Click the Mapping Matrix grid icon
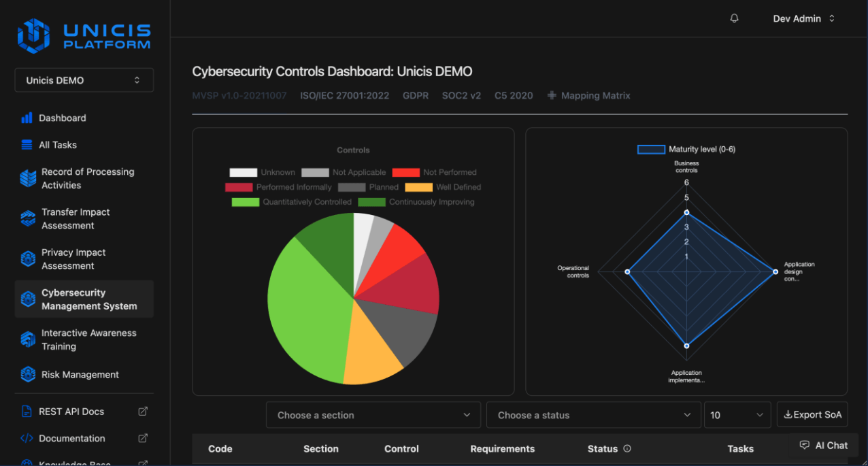This screenshot has width=868, height=466. pos(552,96)
